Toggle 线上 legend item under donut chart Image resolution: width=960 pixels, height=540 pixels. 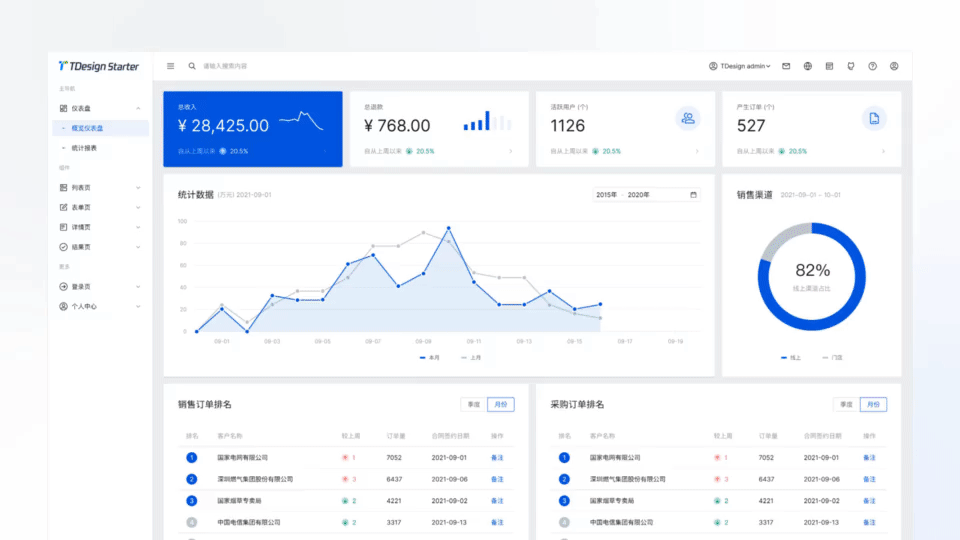[791, 358]
